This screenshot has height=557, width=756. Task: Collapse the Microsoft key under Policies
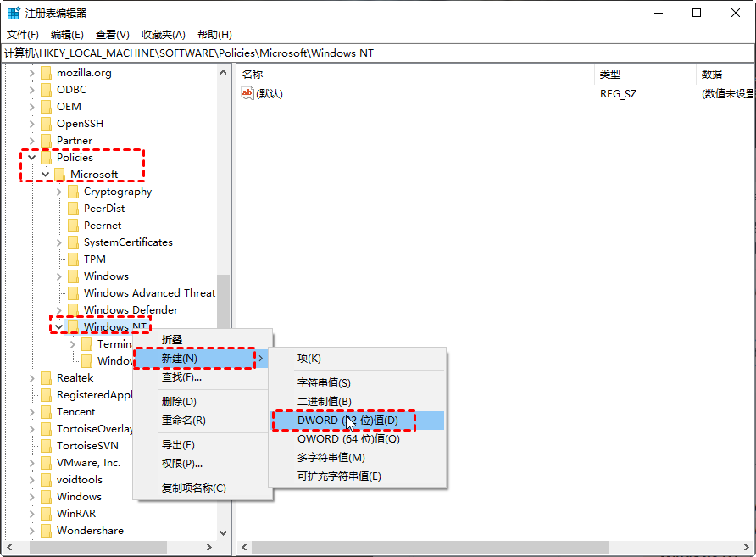[46, 175]
